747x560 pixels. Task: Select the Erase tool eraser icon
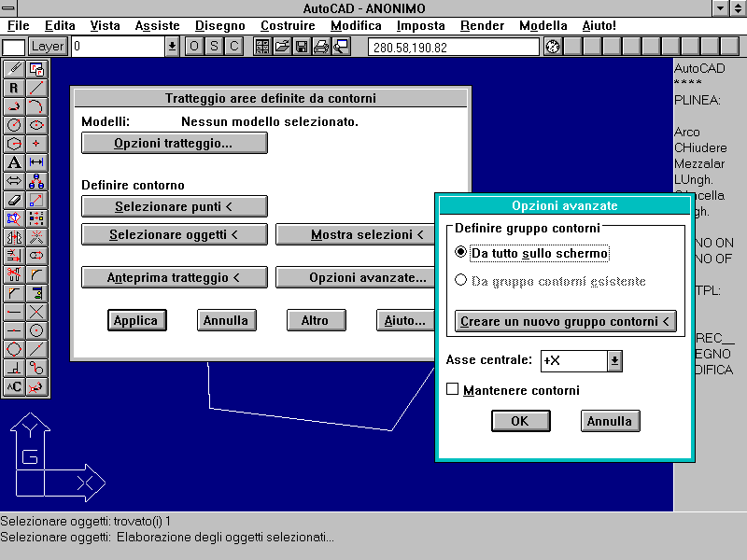(14, 200)
